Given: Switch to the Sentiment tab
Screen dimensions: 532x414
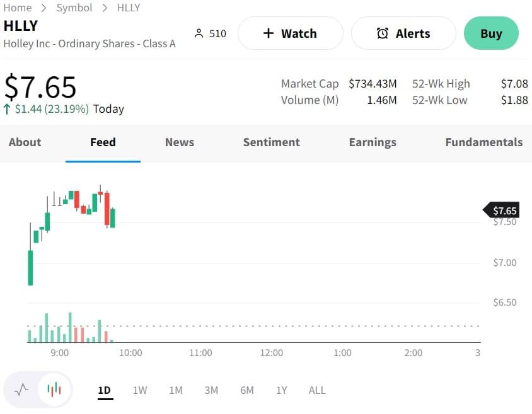Looking at the screenshot, I should (272, 142).
